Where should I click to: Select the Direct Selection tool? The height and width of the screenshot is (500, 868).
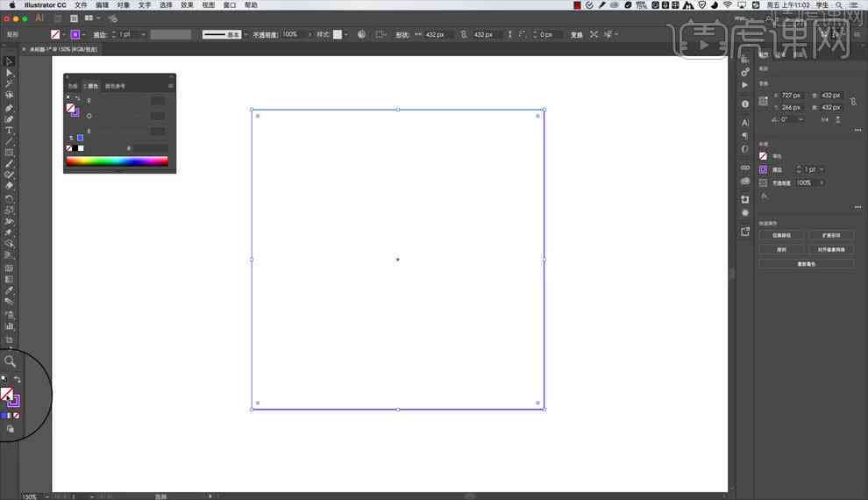pyautogui.click(x=9, y=73)
